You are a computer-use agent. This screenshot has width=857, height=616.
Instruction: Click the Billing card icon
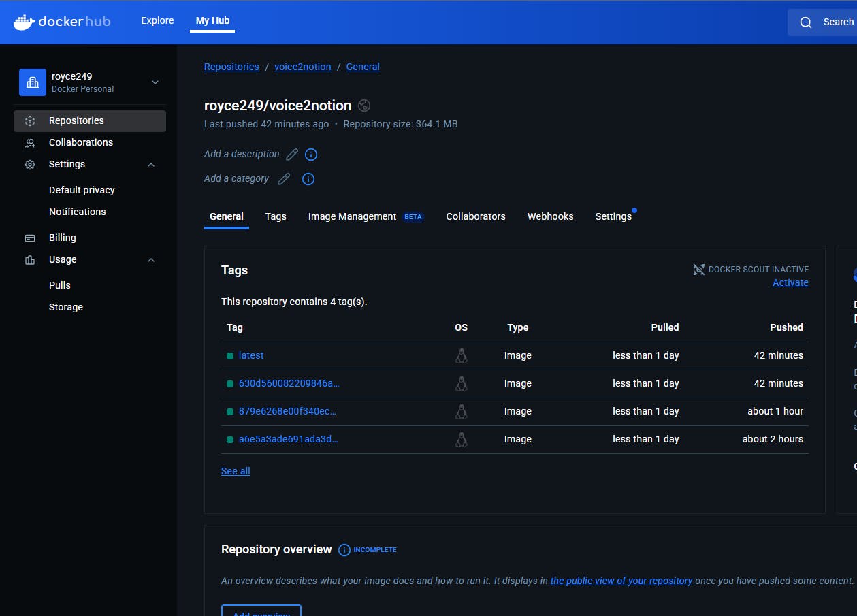tap(30, 238)
